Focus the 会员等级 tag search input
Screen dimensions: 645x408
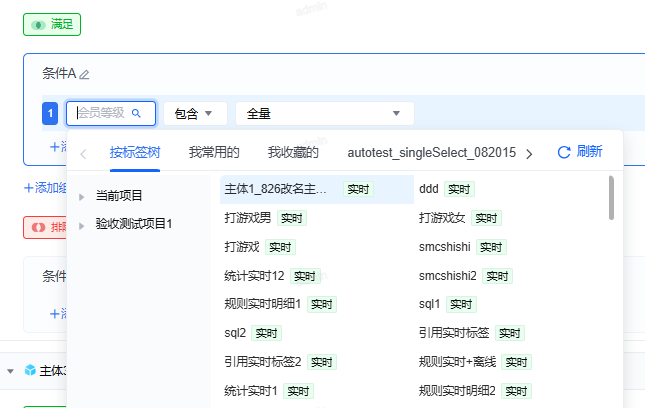(x=111, y=113)
